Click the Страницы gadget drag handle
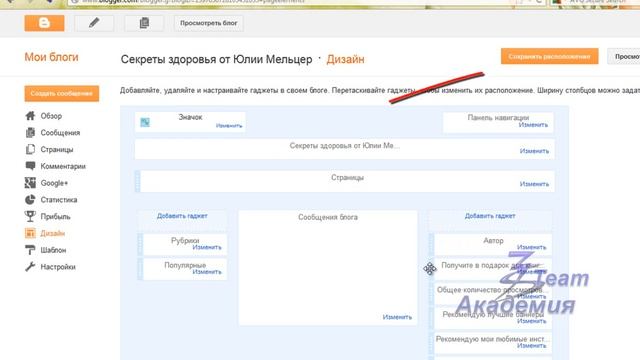 click(x=138, y=181)
